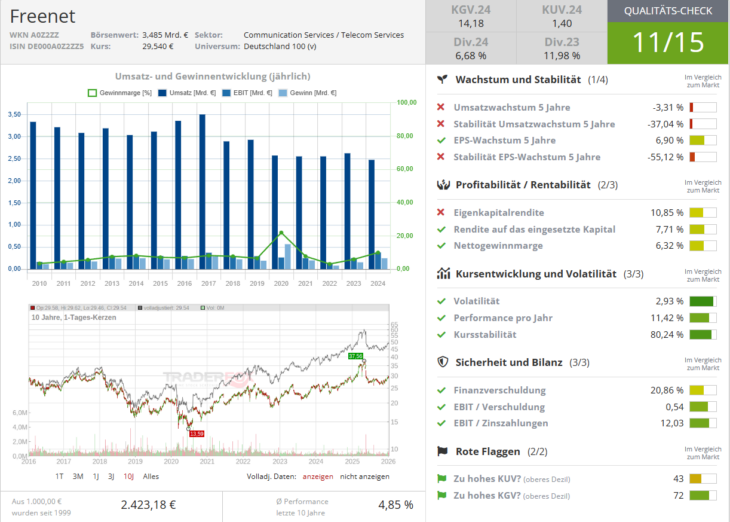Viewport: 730px width, 522px height.
Task: Select the 1T chart time range
Action: (60, 476)
